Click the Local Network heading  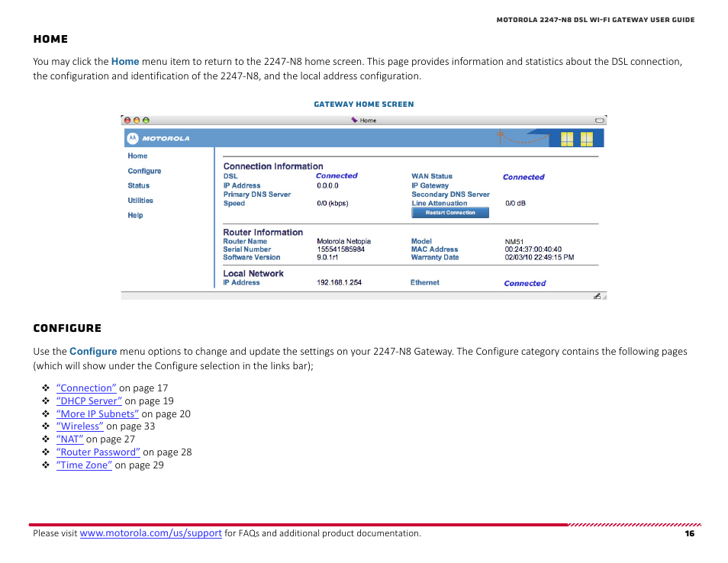253,273
